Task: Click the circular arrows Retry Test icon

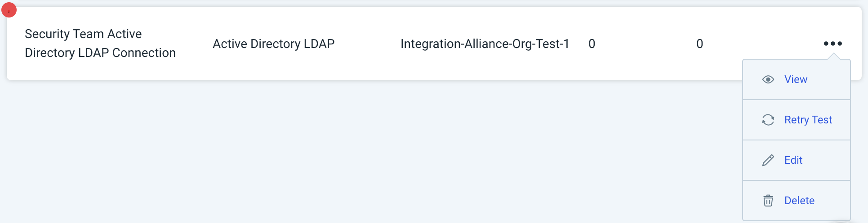Action: (x=768, y=120)
